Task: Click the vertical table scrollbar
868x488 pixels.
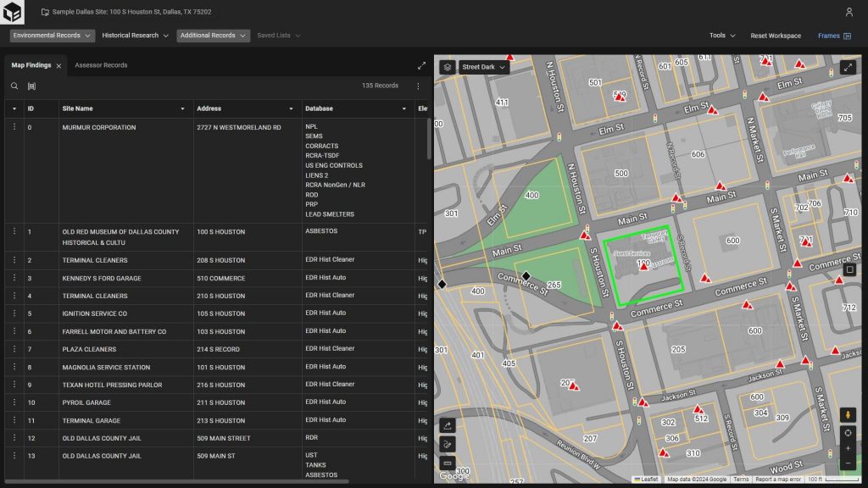Action: click(x=429, y=139)
